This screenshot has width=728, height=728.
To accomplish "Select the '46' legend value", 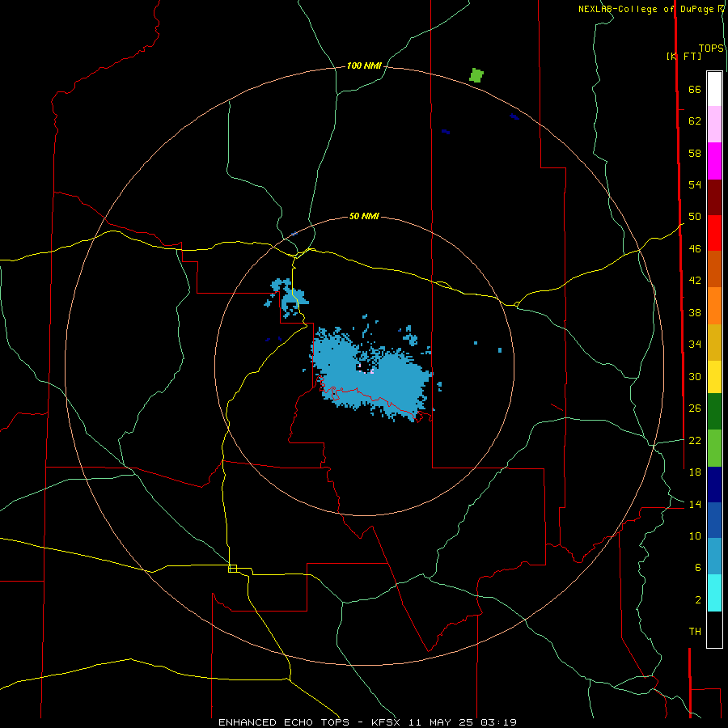I will (x=695, y=248).
